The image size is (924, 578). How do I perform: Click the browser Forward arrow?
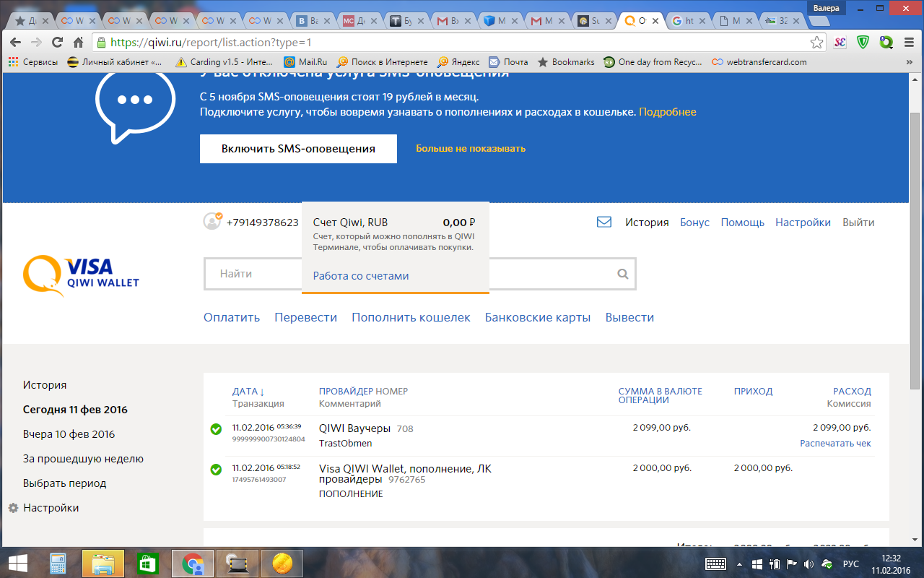click(x=37, y=42)
